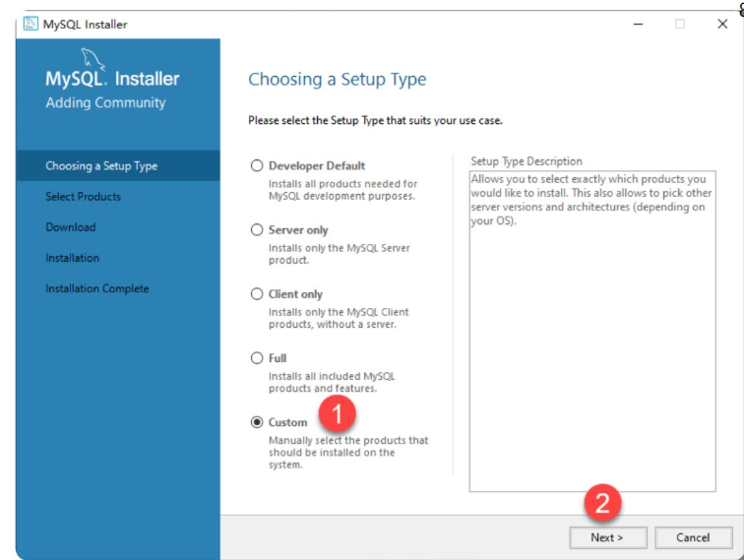
Task: Close the MySQL Installer window
Action: tap(722, 25)
